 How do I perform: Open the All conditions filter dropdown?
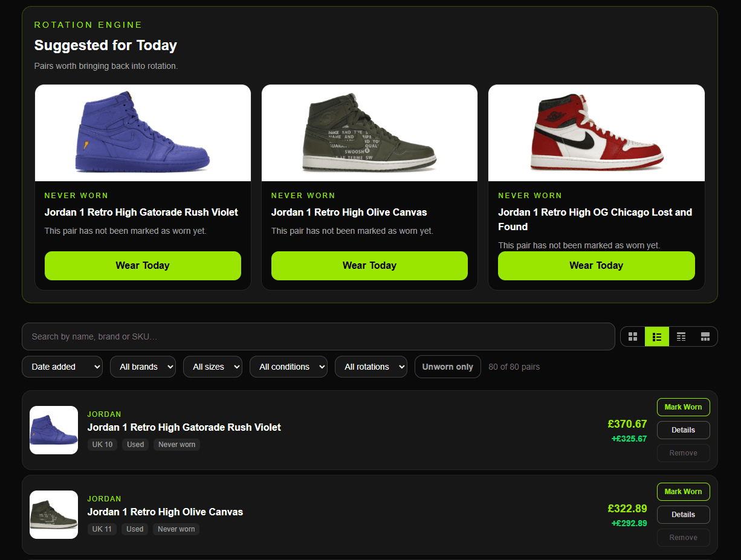288,367
